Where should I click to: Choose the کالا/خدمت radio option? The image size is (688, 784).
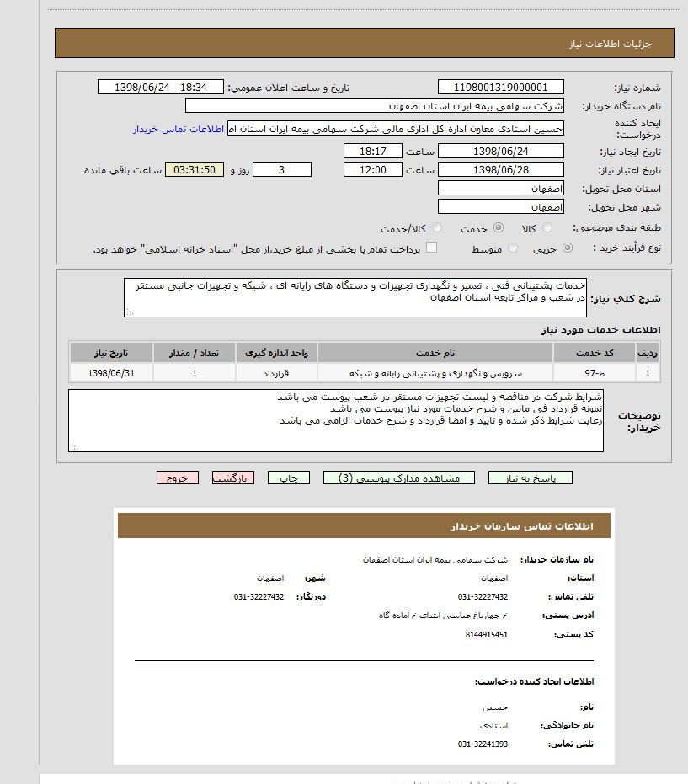(437, 228)
